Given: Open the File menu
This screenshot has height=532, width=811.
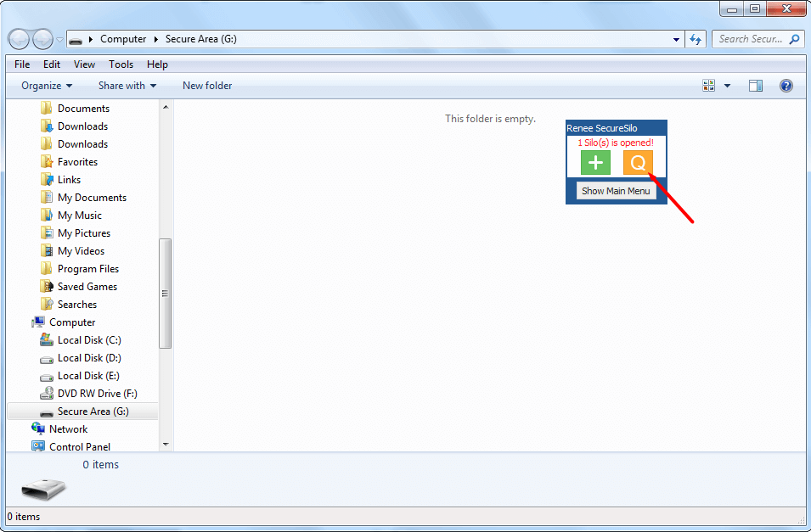Looking at the screenshot, I should (x=22, y=64).
